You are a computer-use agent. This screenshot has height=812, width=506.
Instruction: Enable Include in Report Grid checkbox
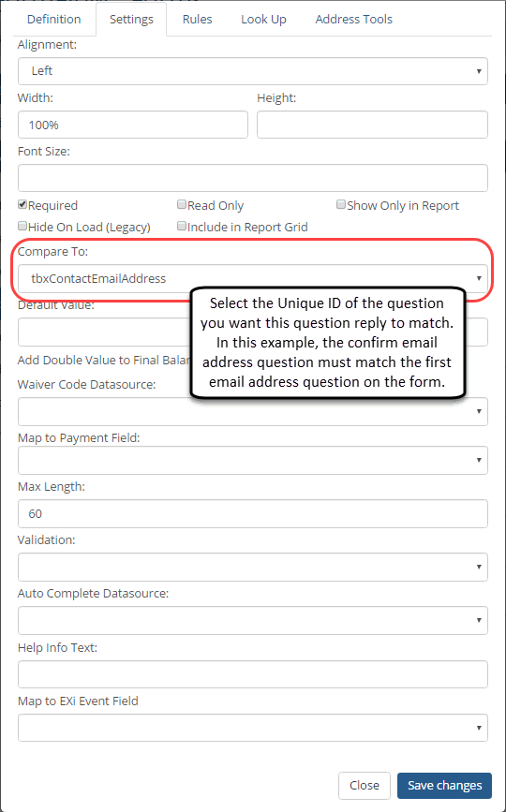(181, 226)
